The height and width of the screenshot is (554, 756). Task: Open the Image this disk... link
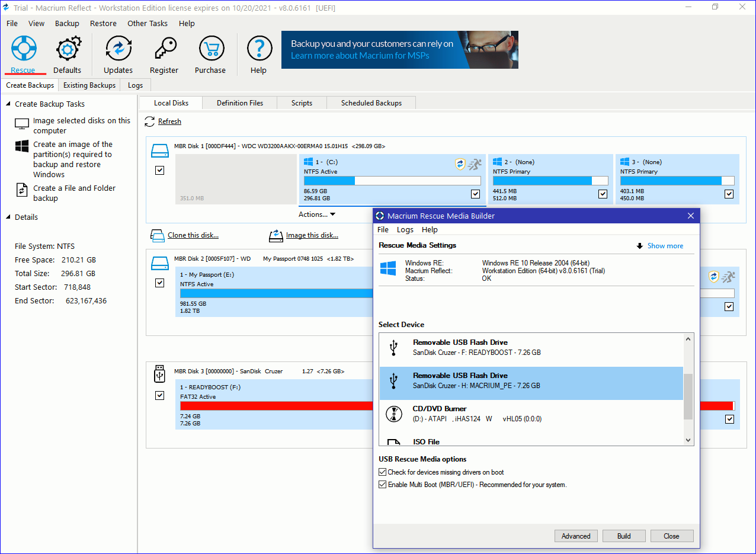pyautogui.click(x=312, y=235)
